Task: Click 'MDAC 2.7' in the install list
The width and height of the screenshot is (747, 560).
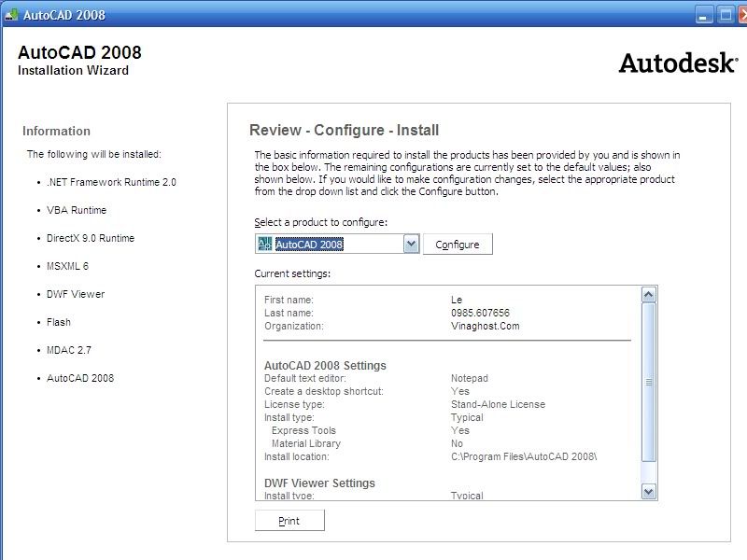Action: pyautogui.click(x=69, y=351)
